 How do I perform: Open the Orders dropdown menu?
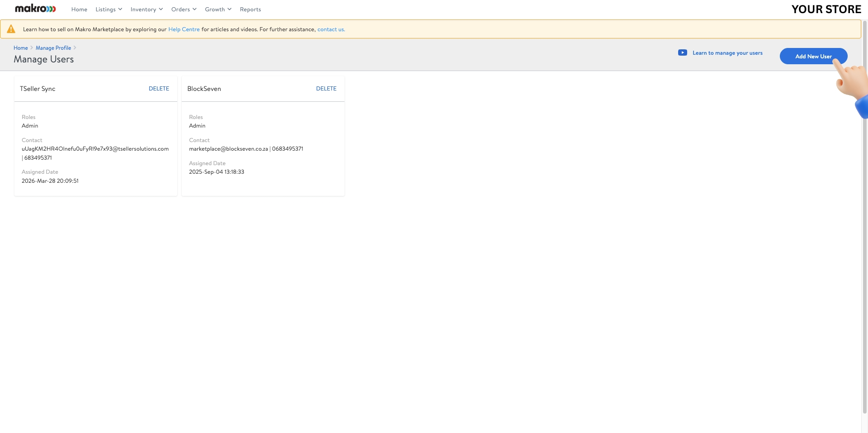pos(183,9)
